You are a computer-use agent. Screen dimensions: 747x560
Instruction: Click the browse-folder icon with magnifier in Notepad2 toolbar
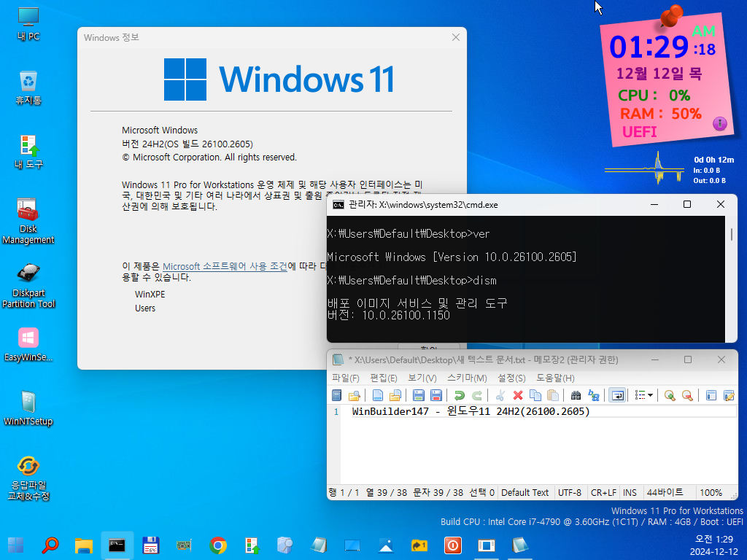354,395
